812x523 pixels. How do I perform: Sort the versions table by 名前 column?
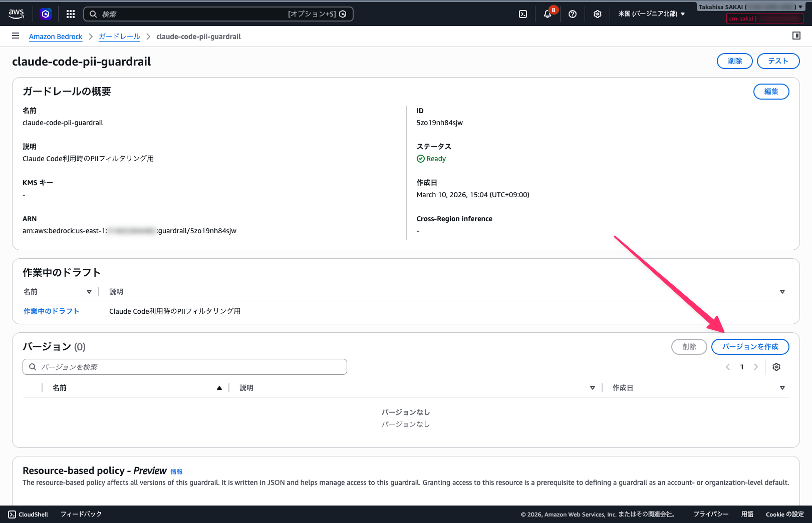[219, 388]
